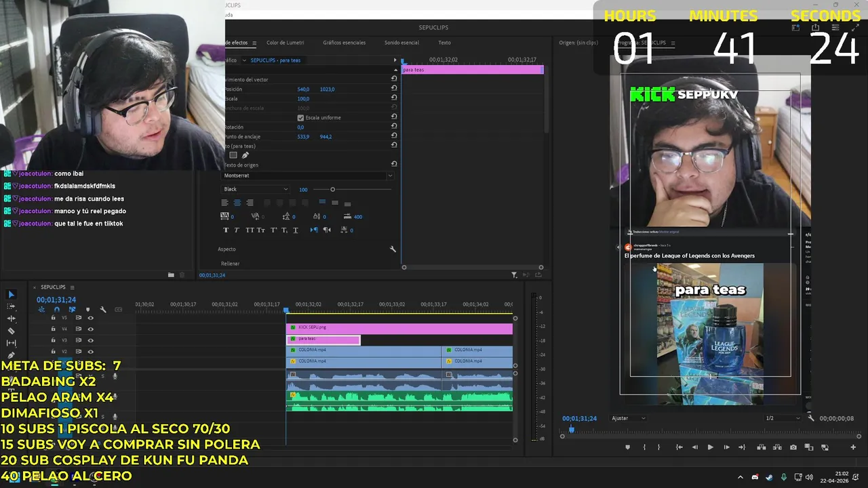Open timeline display settings wrench
868x488 pixels.
click(x=103, y=310)
